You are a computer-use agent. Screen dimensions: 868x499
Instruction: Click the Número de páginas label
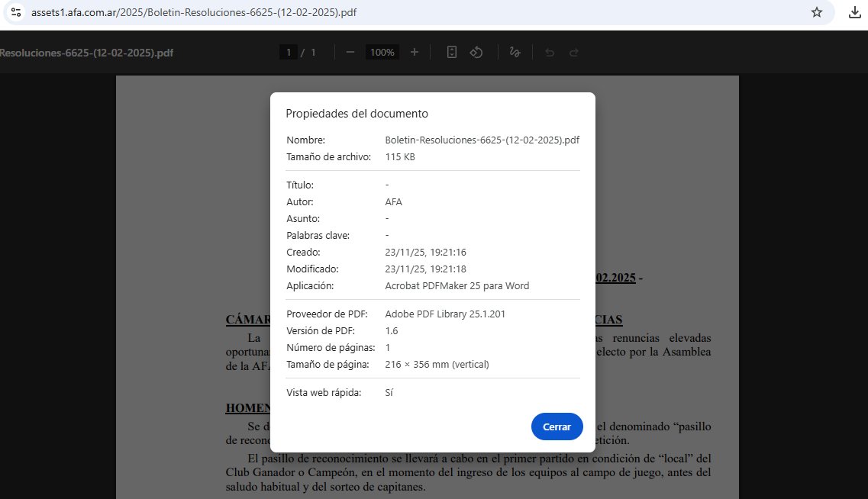click(x=331, y=347)
